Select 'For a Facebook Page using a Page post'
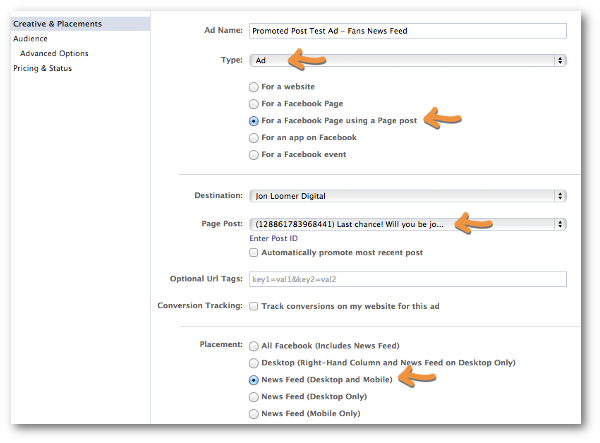The height and width of the screenshot is (443, 600). (x=254, y=121)
